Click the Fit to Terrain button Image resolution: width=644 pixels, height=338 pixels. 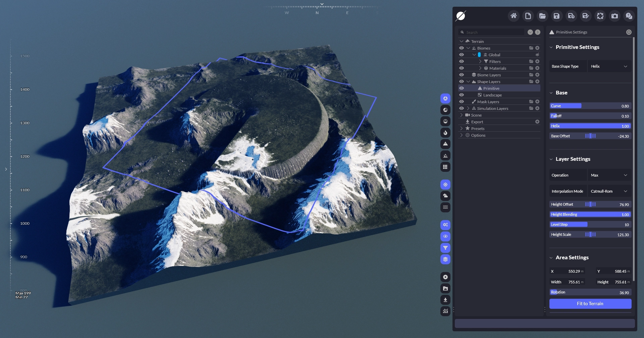(x=590, y=303)
